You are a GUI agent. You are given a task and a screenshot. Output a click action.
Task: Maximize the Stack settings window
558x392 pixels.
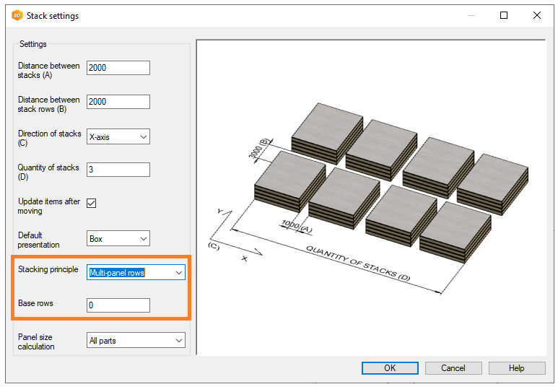click(504, 15)
